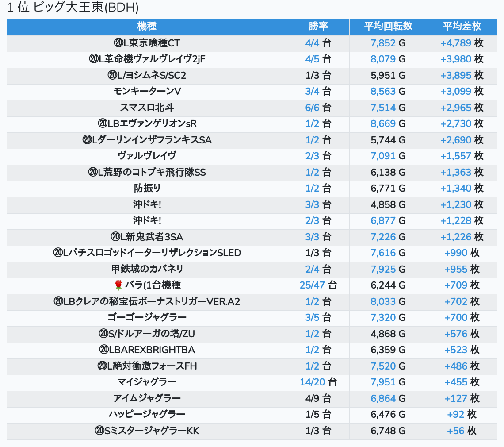The width and height of the screenshot is (504, 447).
Task: Open the 8,079 spins link for 革命機ヴァルヴレイヴ2jF
Action: coord(383,59)
